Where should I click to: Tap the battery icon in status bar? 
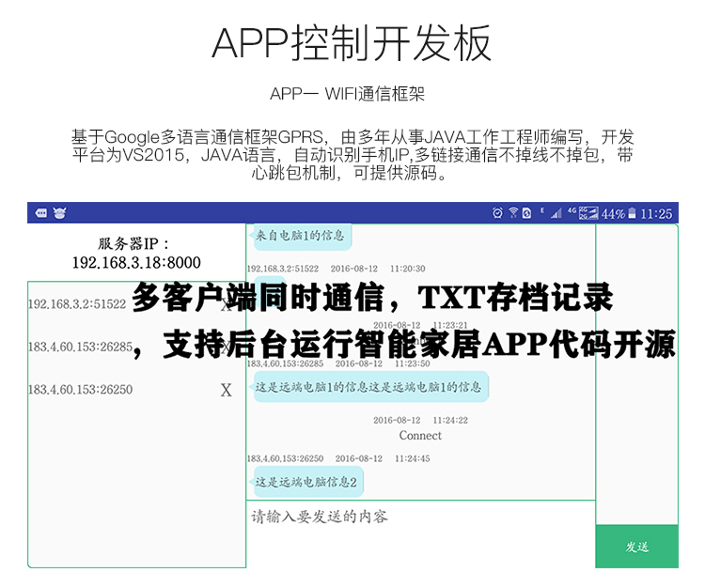[633, 213]
